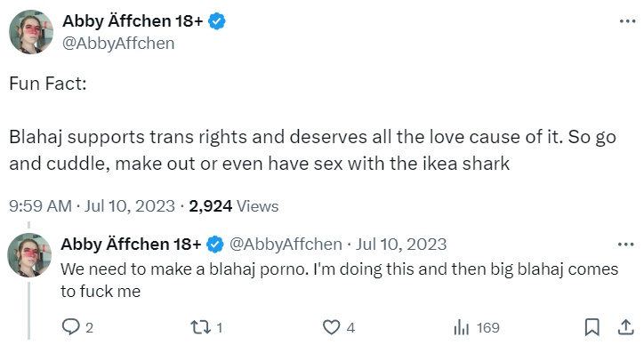This screenshot has width=644, height=345.
Task: Share the reply via upload icon
Action: (625, 327)
